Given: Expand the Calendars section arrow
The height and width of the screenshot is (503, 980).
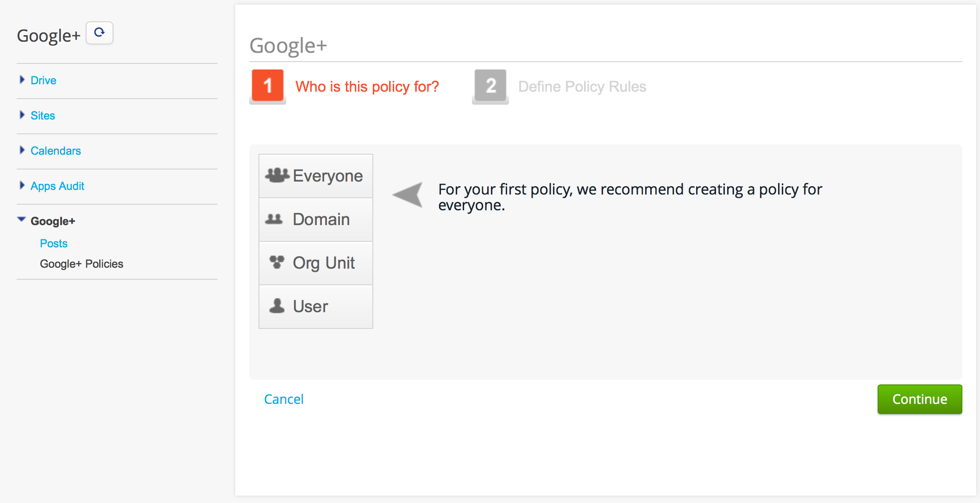Looking at the screenshot, I should pyautogui.click(x=22, y=150).
